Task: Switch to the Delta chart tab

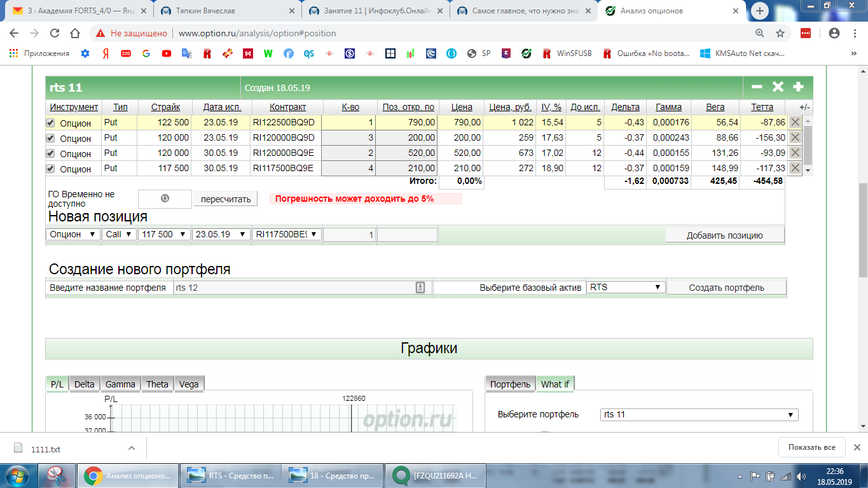Action: coord(85,384)
